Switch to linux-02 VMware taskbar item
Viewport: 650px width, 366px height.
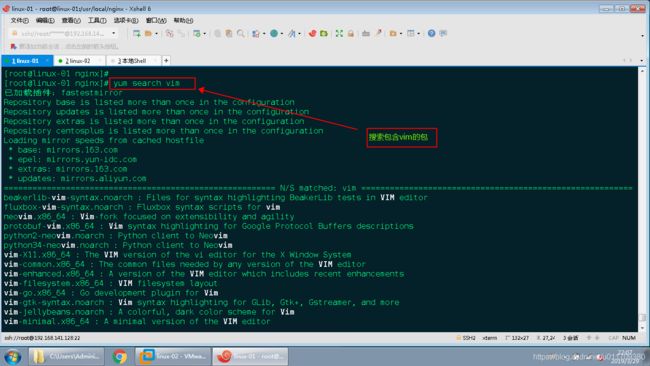(x=173, y=356)
